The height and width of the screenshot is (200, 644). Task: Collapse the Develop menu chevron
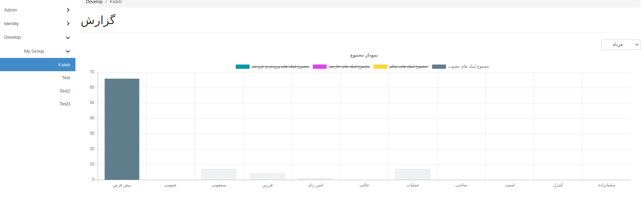click(x=68, y=38)
